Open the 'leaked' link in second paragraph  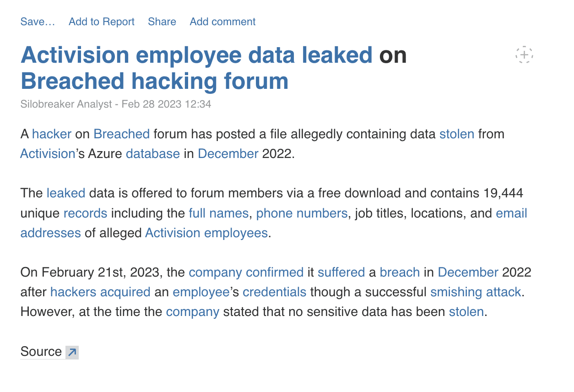coord(66,193)
